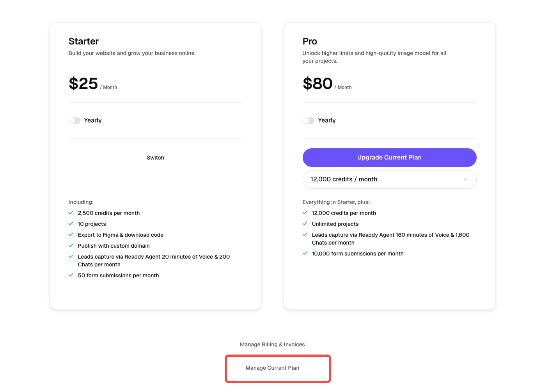
Task: Click checkmark next to Export to Figma
Action: [71, 235]
